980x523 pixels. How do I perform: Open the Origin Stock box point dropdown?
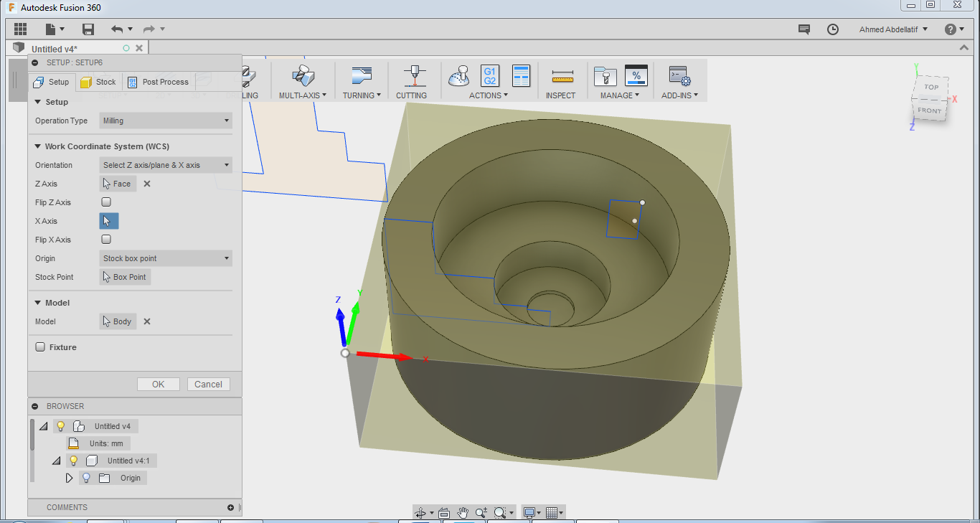tap(166, 258)
